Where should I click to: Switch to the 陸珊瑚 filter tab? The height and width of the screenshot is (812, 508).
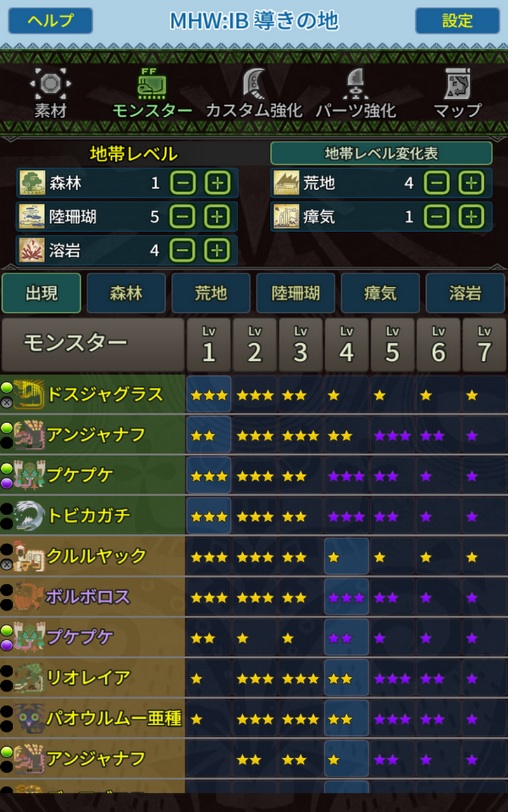[x=296, y=293]
